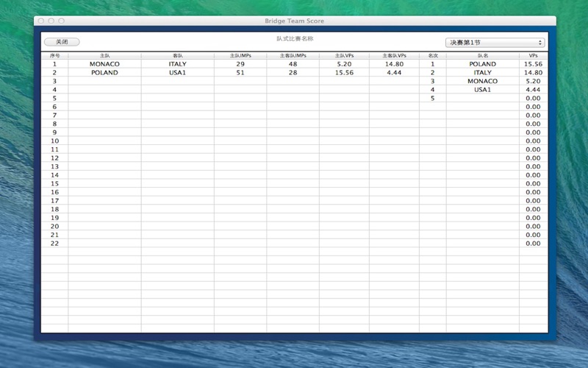
Task: Click the 序号 column header
Action: [x=54, y=55]
